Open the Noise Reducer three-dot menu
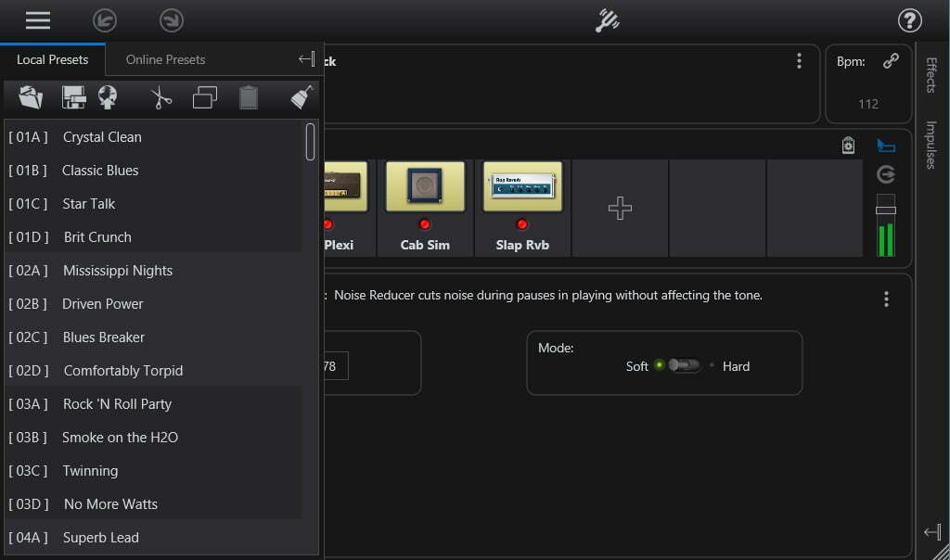The height and width of the screenshot is (560, 950). coord(886,299)
